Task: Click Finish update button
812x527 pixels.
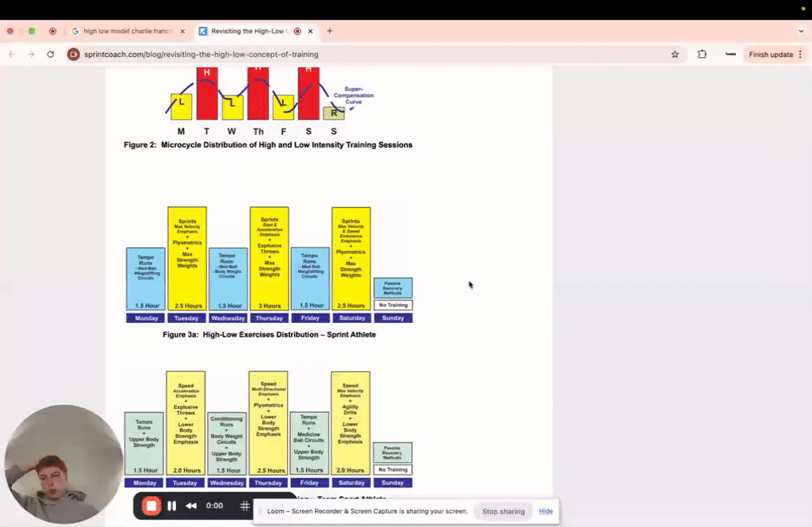Action: point(771,55)
